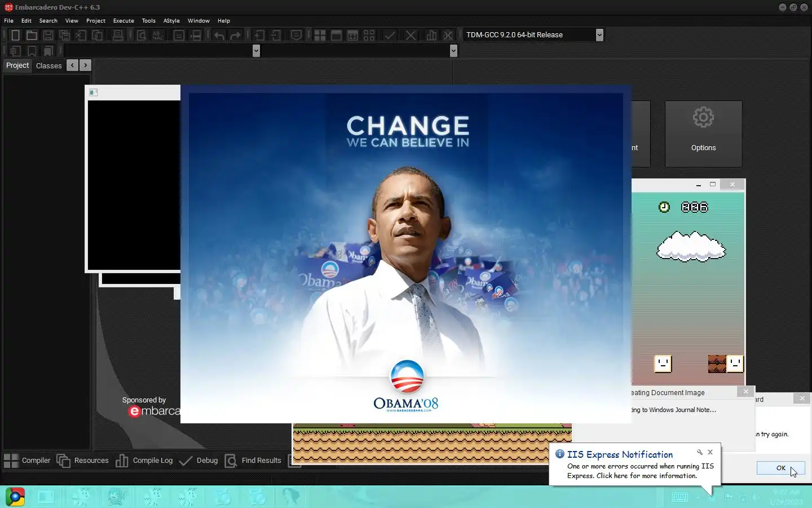Click the Chrome icon on the taskbar
The height and width of the screenshot is (508, 812).
click(x=15, y=497)
